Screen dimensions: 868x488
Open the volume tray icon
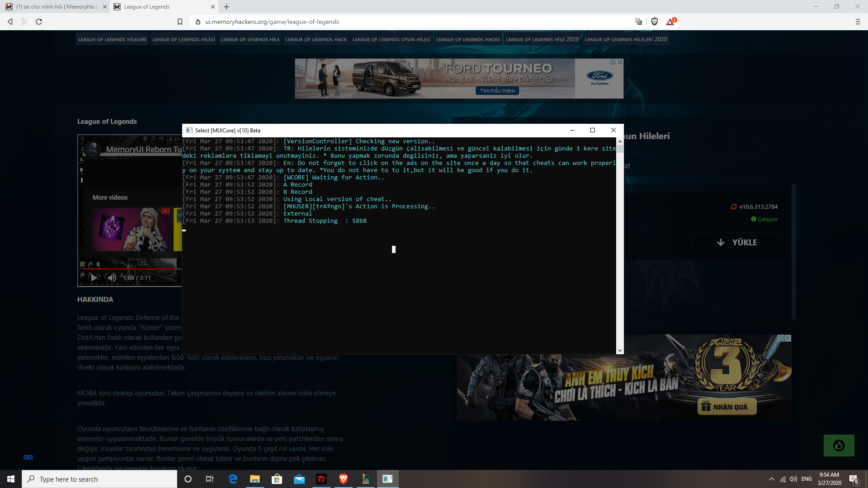793,479
